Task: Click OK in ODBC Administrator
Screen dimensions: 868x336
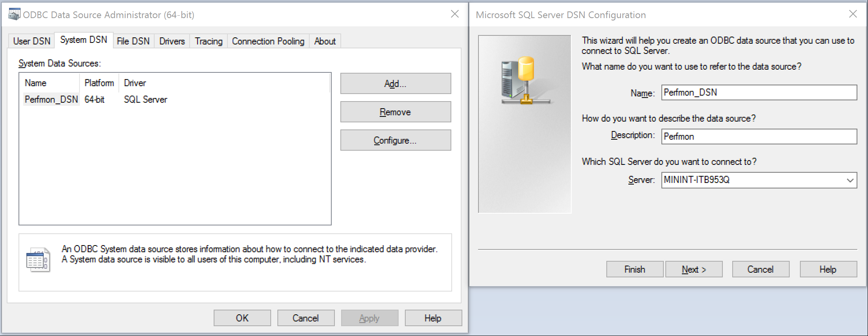Action: (242, 318)
